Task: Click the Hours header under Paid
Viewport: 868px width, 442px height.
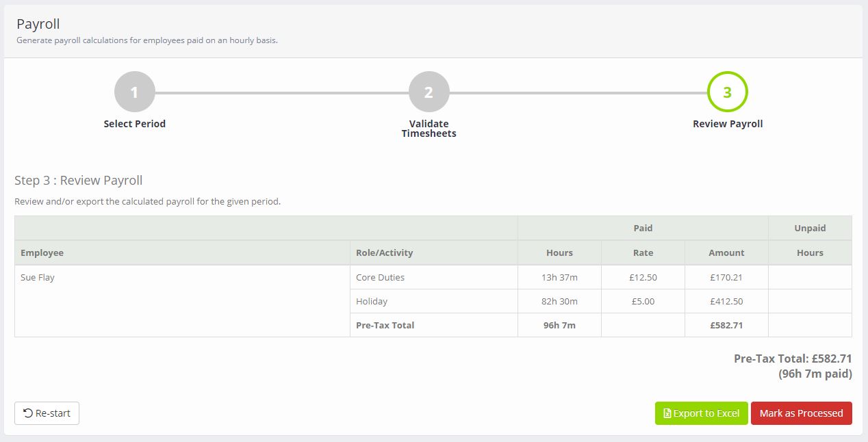Action: pyautogui.click(x=559, y=252)
